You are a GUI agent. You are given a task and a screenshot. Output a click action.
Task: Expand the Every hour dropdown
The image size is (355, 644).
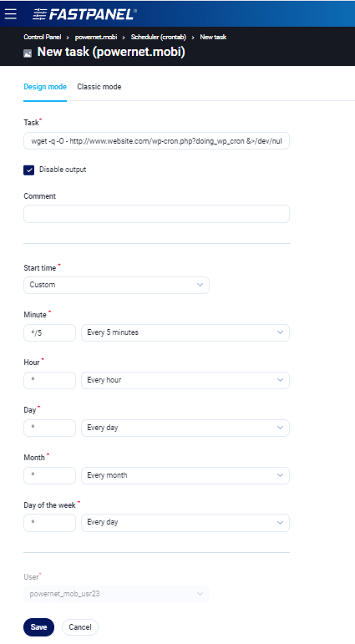tap(185, 380)
